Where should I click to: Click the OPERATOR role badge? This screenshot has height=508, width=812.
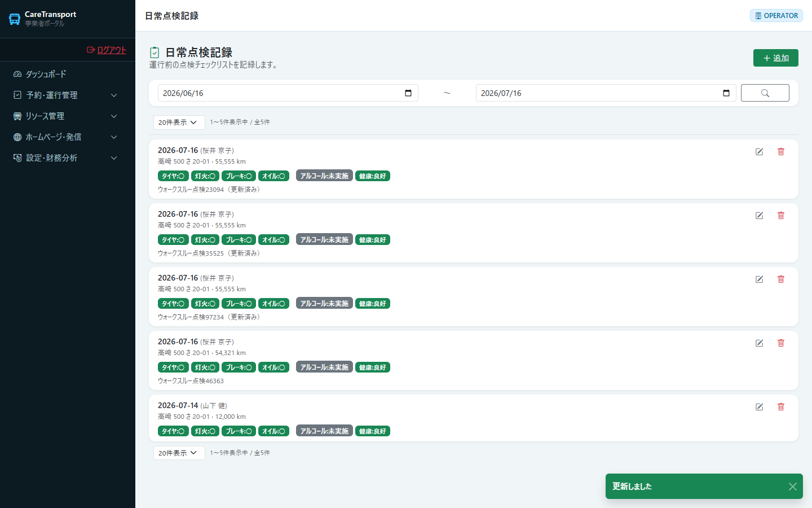coord(776,16)
